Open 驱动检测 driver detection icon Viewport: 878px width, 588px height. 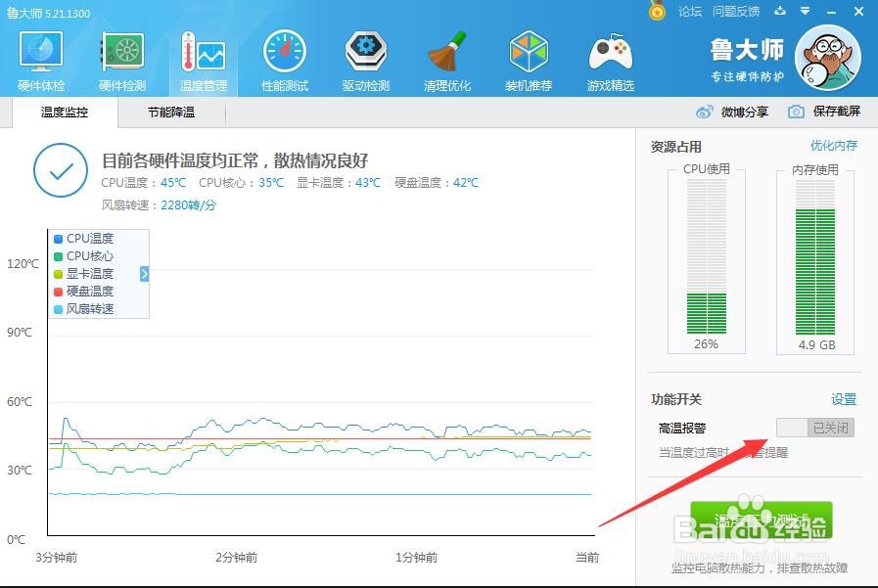[366, 61]
